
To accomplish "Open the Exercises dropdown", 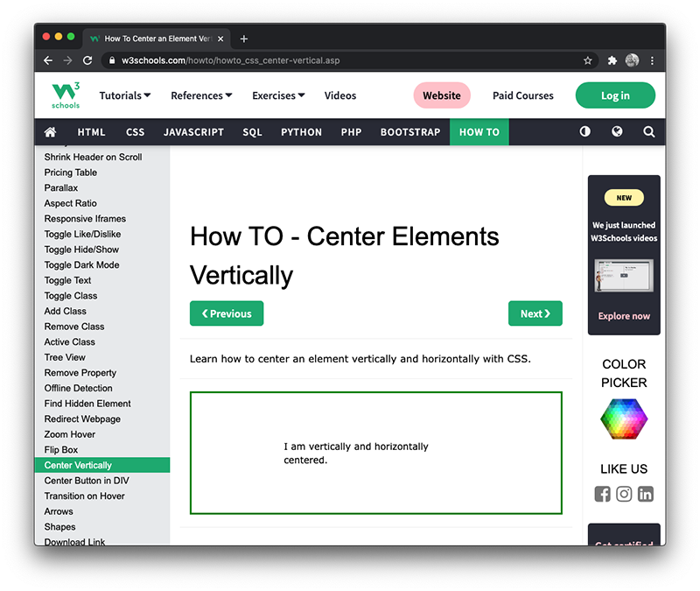I will pos(277,95).
